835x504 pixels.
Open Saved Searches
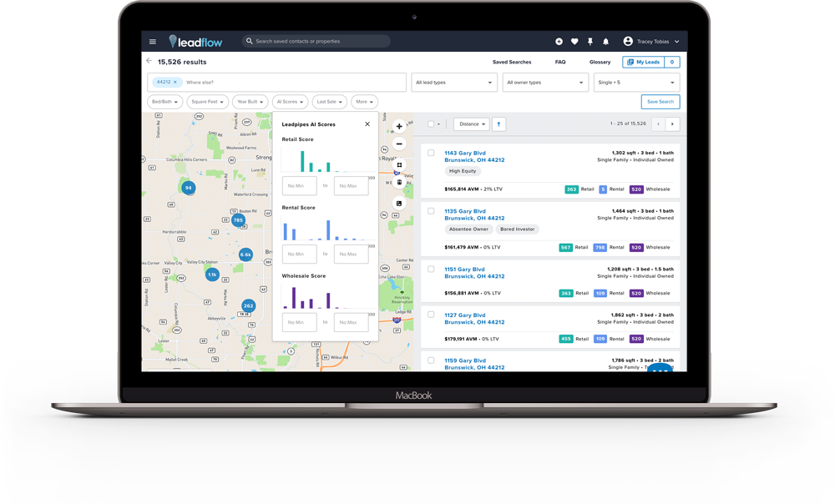point(512,63)
